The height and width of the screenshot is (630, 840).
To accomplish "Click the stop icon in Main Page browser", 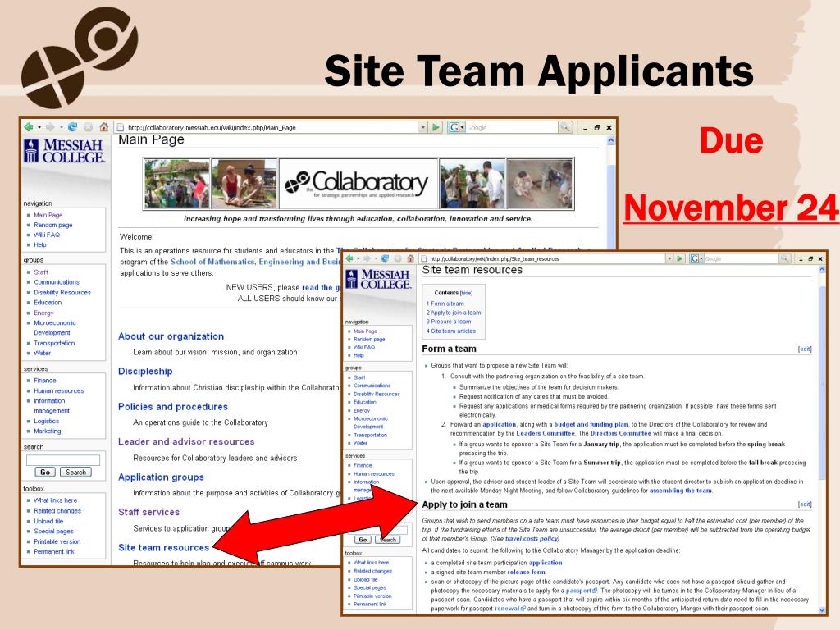I will pyautogui.click(x=88, y=127).
